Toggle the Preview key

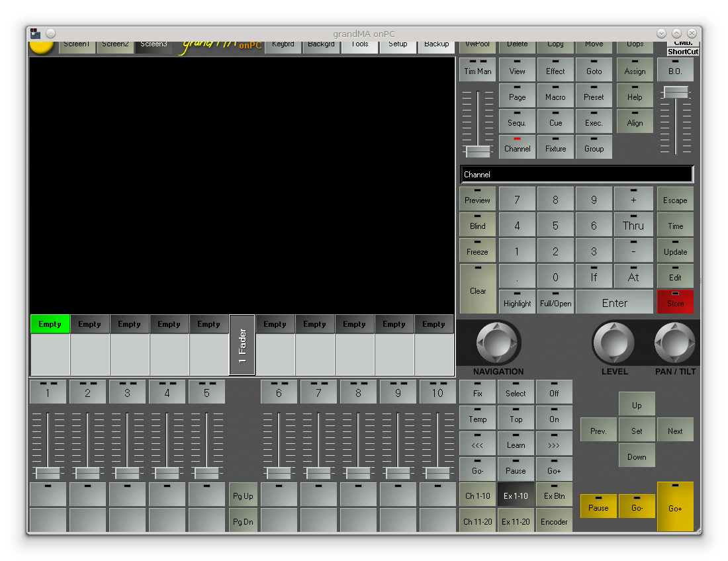tap(477, 198)
